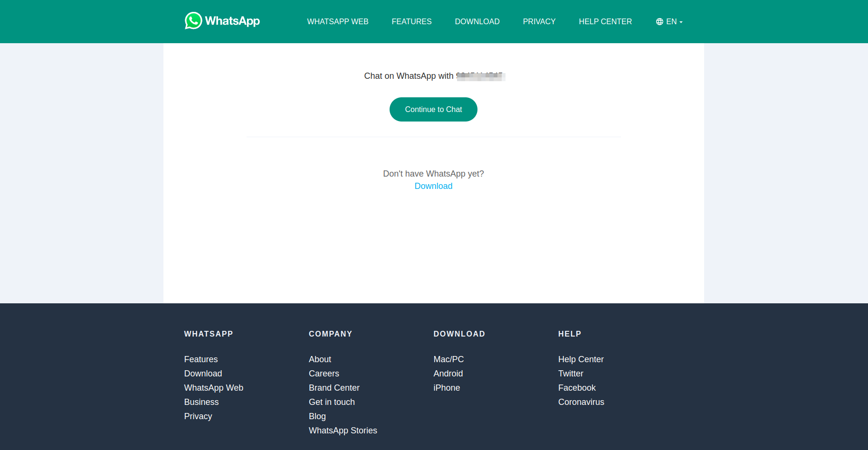The width and height of the screenshot is (868, 450).
Task: Open the Privacy link in the footer
Action: (x=198, y=416)
